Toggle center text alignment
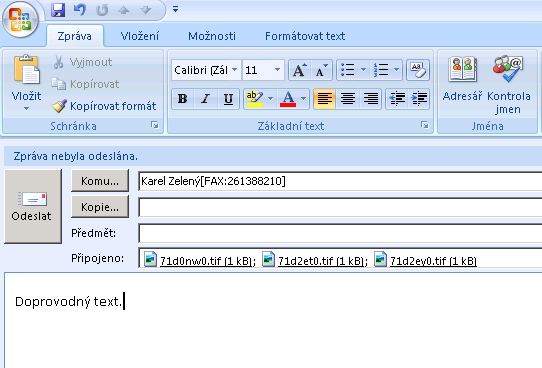The width and height of the screenshot is (542, 368). [x=347, y=99]
